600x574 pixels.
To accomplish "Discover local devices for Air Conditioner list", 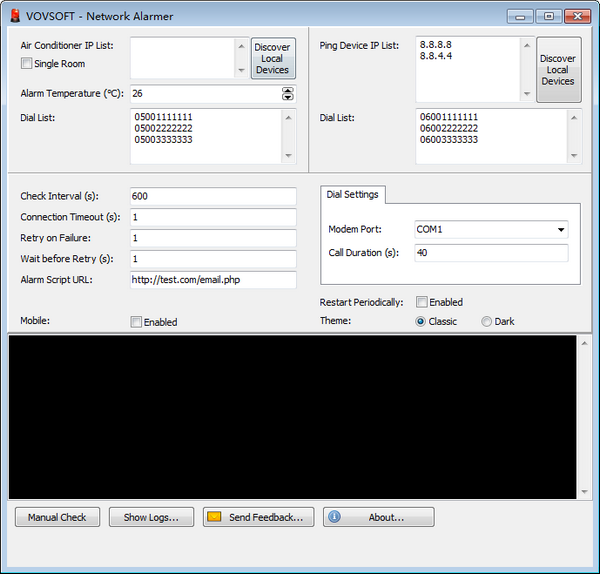I will pos(272,58).
